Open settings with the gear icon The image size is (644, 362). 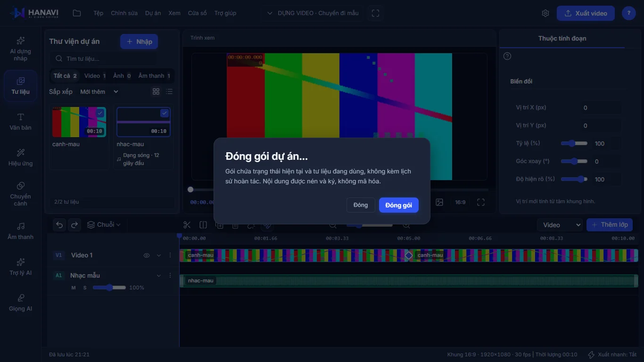[545, 13]
